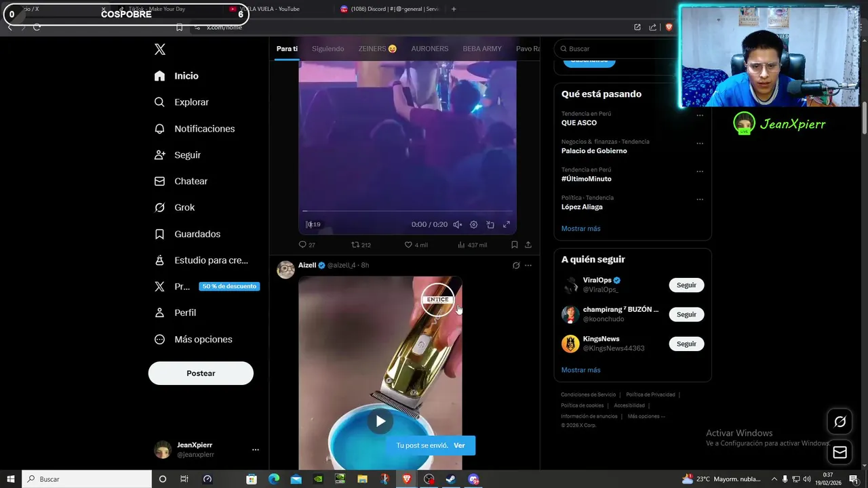Viewport: 868px width, 488px height.
Task: Bookmark the post above Aizell's
Action: (515, 245)
